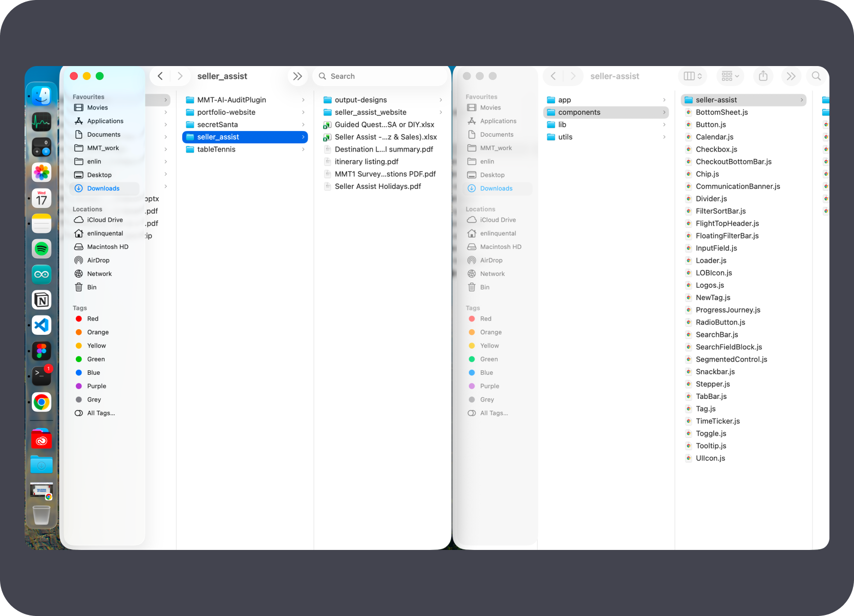
Task: Open the Bin in the Dock
Action: point(41,515)
